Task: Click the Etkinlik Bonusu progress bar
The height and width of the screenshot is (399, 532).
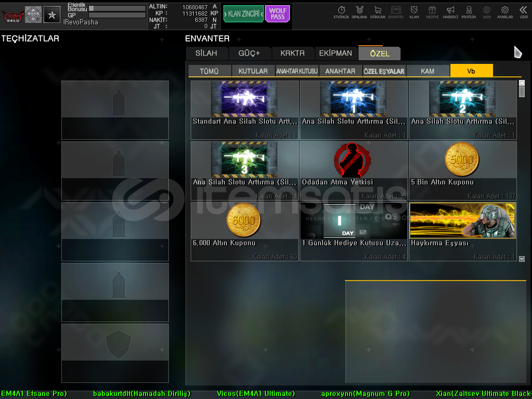Action: [117, 8]
